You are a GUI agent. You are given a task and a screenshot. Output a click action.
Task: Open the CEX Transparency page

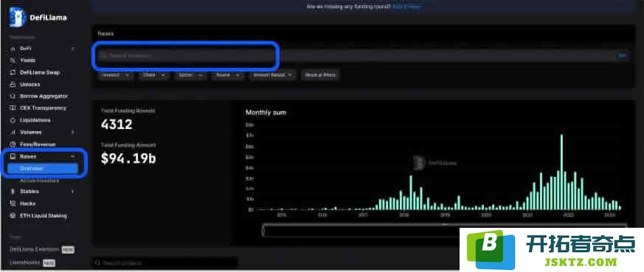coord(43,108)
